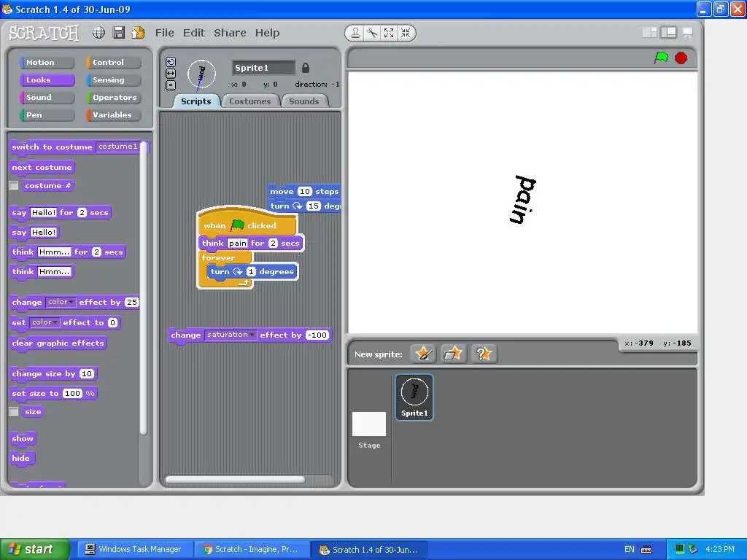
Task: Open the Help menu
Action: [x=267, y=33]
